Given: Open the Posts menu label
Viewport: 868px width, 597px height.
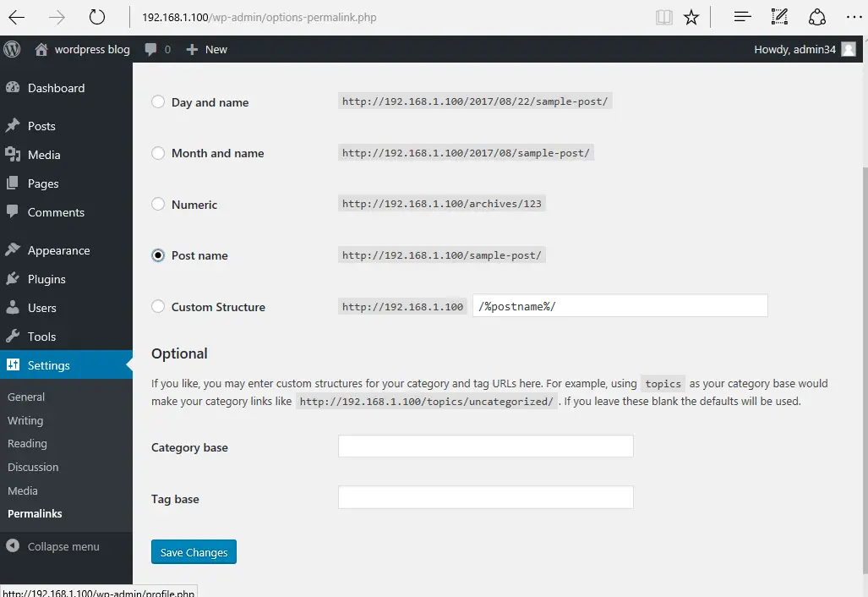Looking at the screenshot, I should point(41,126).
